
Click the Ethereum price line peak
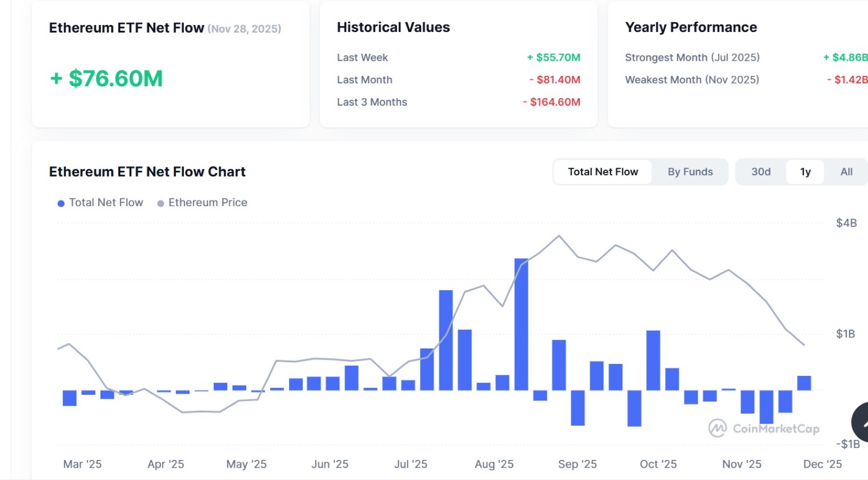(x=559, y=236)
